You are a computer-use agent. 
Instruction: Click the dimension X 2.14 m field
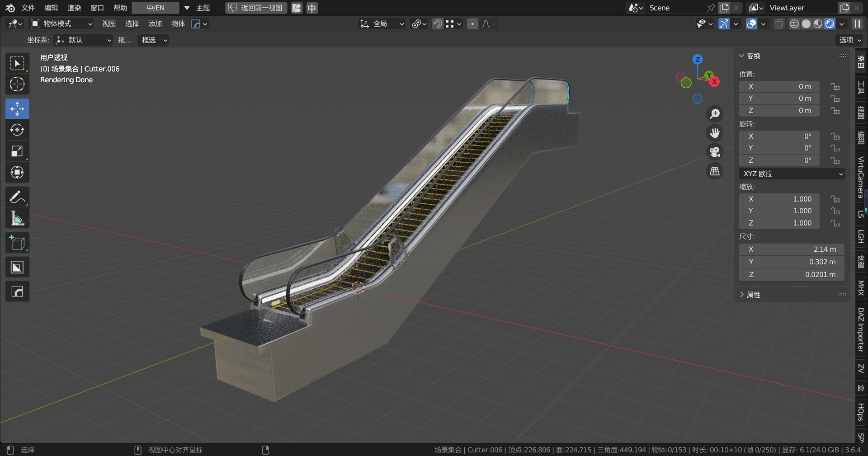[792, 249]
